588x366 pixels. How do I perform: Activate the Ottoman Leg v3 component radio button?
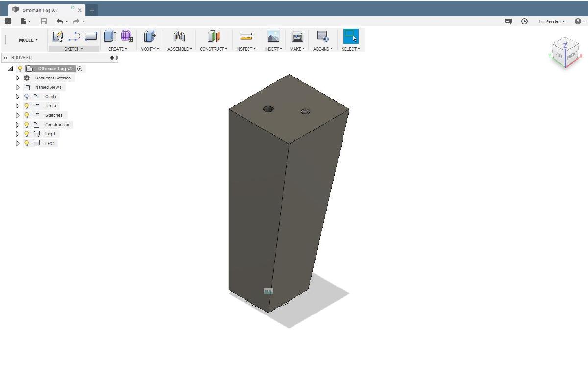click(80, 69)
